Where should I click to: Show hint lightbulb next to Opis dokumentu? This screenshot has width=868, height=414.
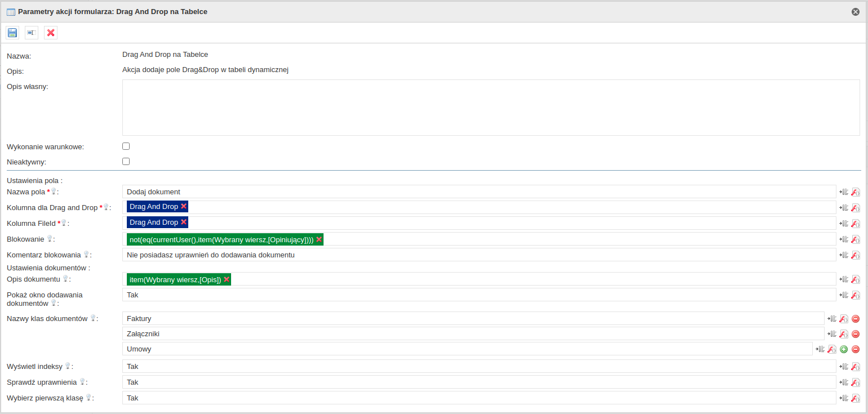65,278
